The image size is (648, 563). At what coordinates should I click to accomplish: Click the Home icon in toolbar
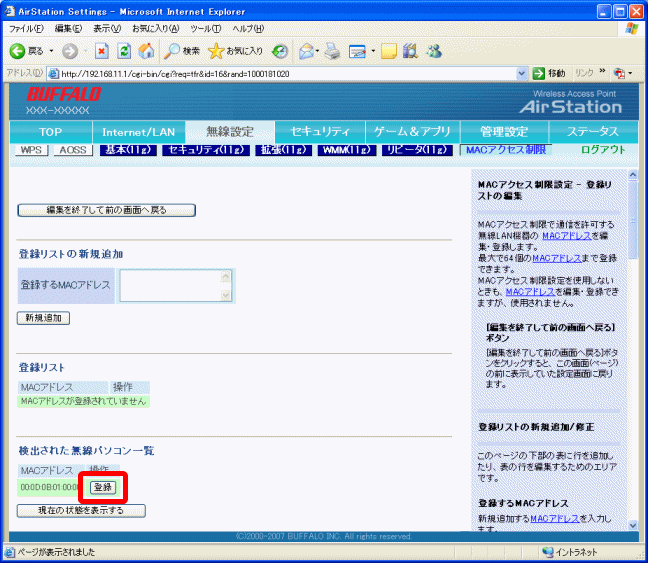coord(146,51)
